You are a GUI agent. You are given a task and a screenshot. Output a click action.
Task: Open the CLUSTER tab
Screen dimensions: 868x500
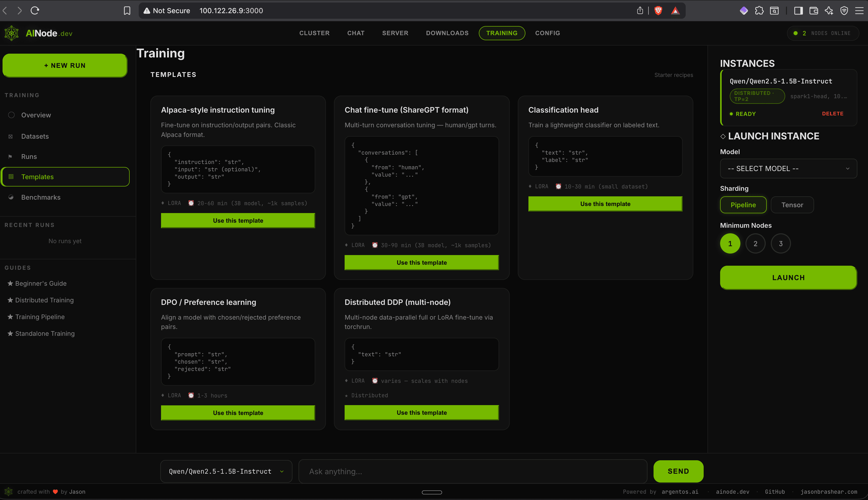pos(314,33)
